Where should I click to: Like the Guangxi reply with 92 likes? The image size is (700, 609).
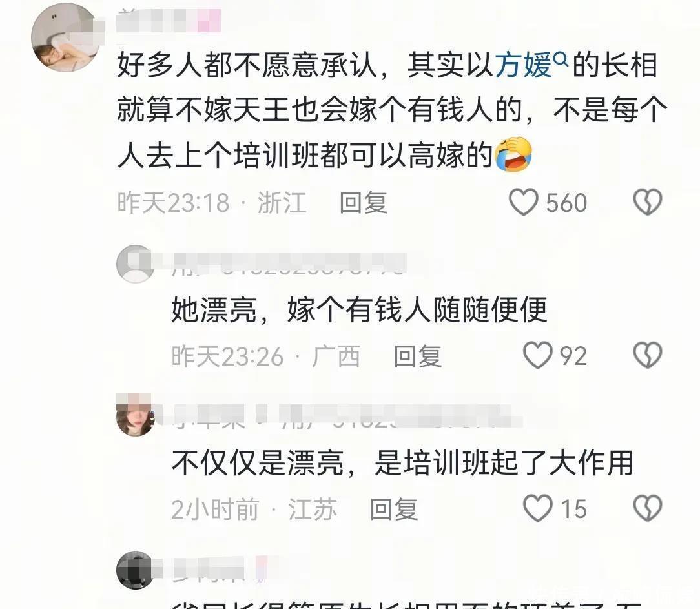click(x=537, y=355)
